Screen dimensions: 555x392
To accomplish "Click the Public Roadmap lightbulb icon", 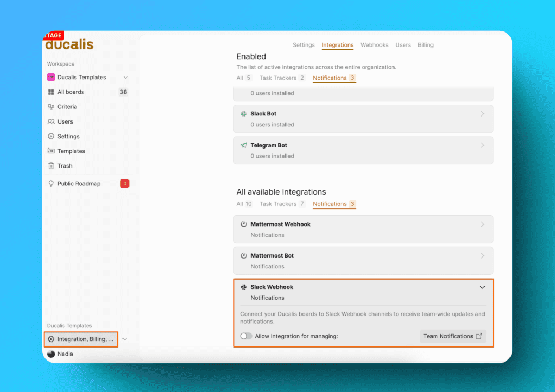I will click(51, 184).
